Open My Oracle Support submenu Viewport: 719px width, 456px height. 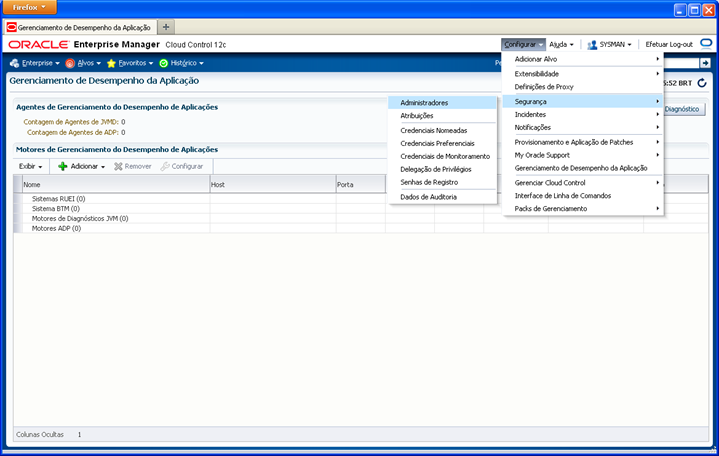click(583, 155)
